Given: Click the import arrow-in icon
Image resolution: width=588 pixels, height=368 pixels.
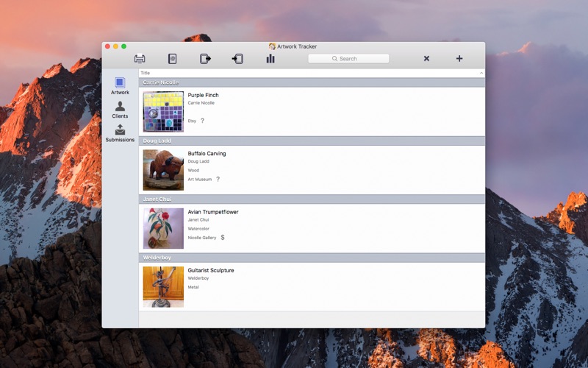Looking at the screenshot, I should click(237, 59).
